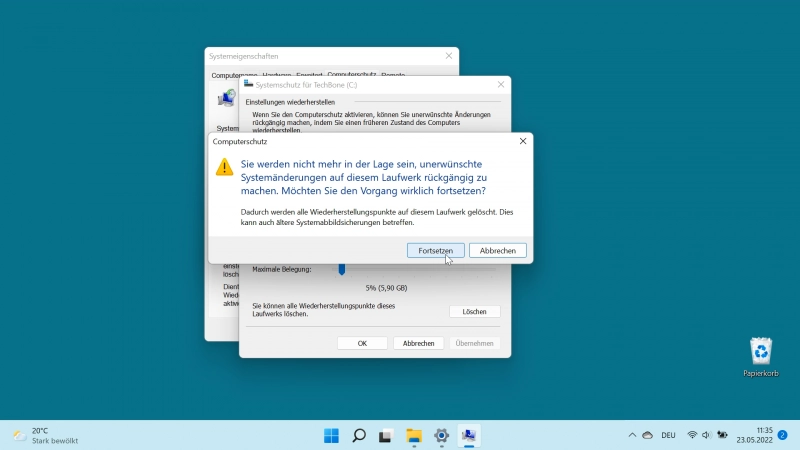Click OK in the Systemschutz für TechBone window

pos(362,343)
